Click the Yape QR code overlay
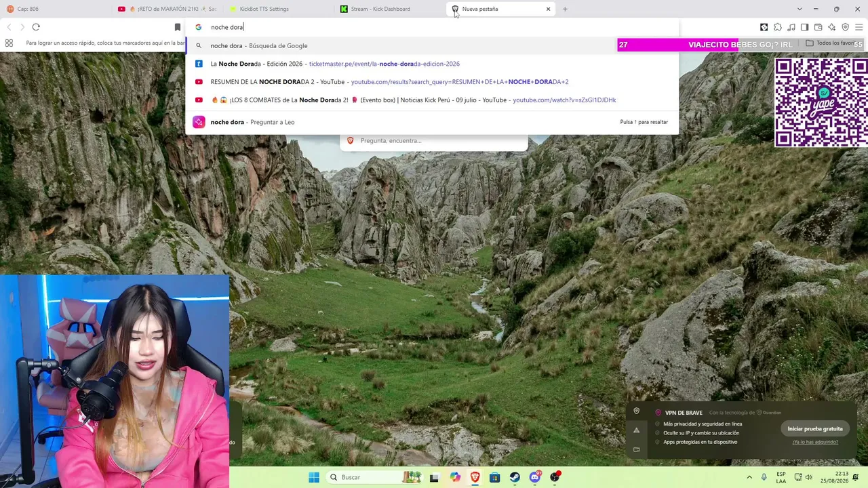Image resolution: width=868 pixels, height=488 pixels. tap(821, 102)
